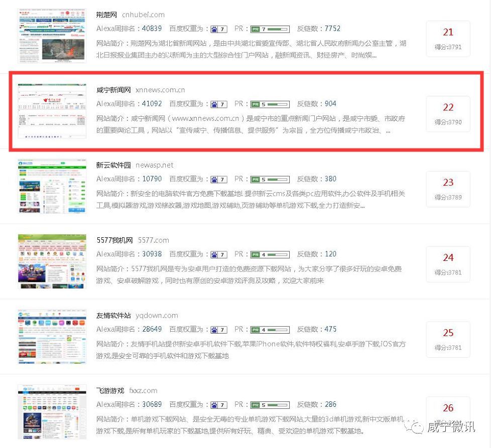491x448 pixels.
Task: Click Alexa rank 40839
Action: pos(152,29)
